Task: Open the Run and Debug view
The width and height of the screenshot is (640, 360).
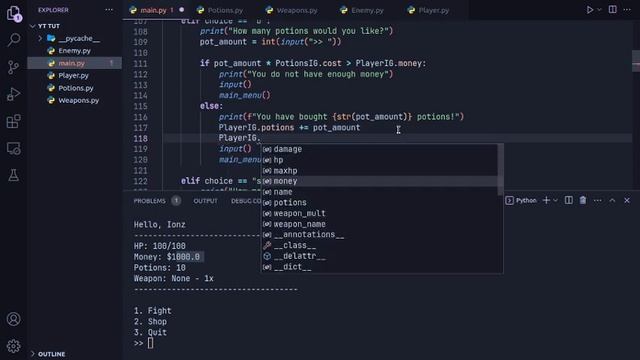Action: (x=13, y=94)
